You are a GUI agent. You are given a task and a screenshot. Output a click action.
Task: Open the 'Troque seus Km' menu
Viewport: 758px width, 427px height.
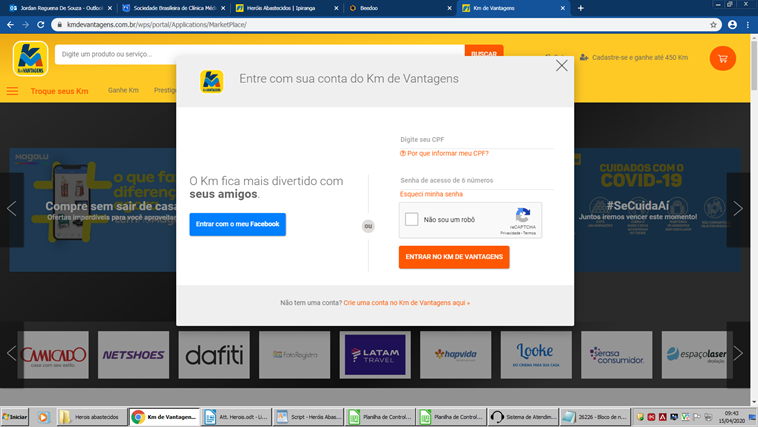pos(59,91)
